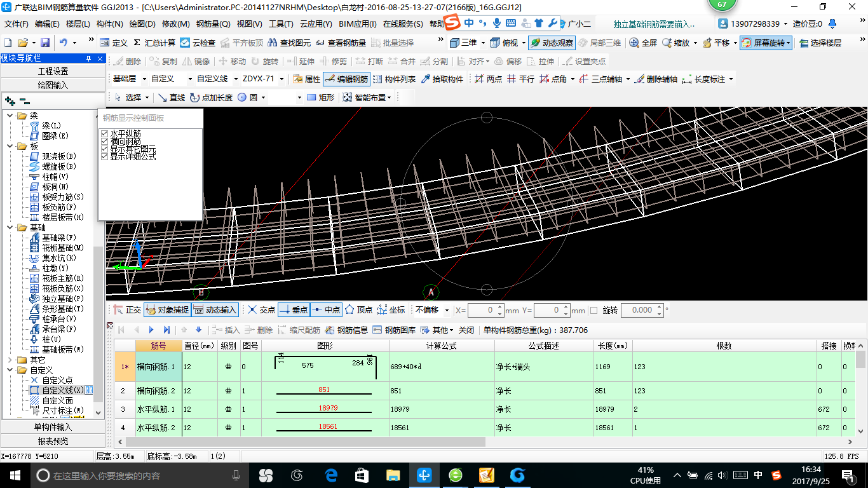Open 选择楼层 floor selection
The height and width of the screenshot is (488, 868).
pos(820,43)
